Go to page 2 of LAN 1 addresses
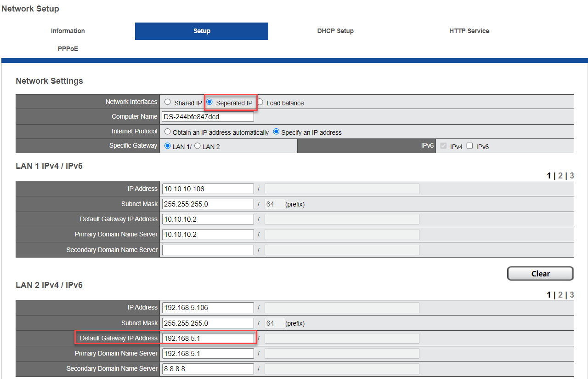This screenshot has height=379, width=588. (560, 176)
